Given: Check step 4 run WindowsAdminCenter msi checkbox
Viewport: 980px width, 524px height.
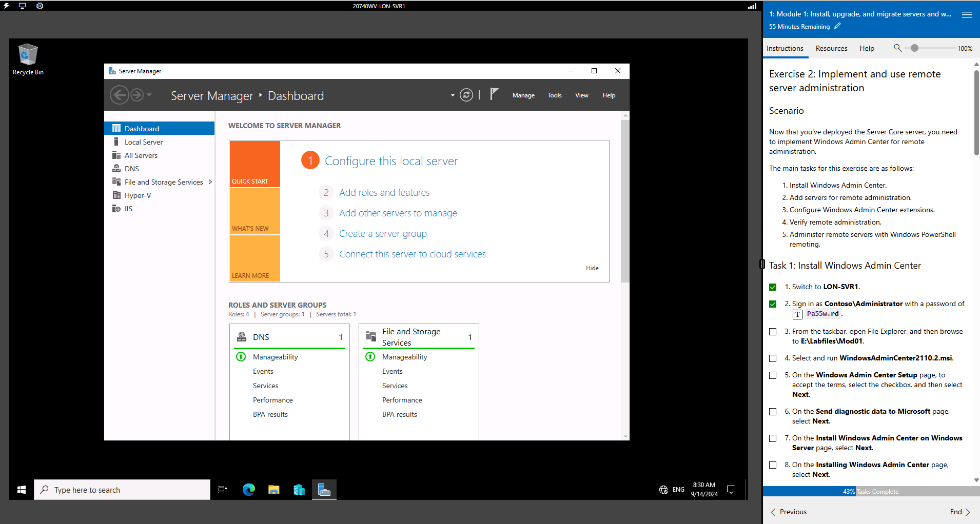Looking at the screenshot, I should click(x=773, y=358).
